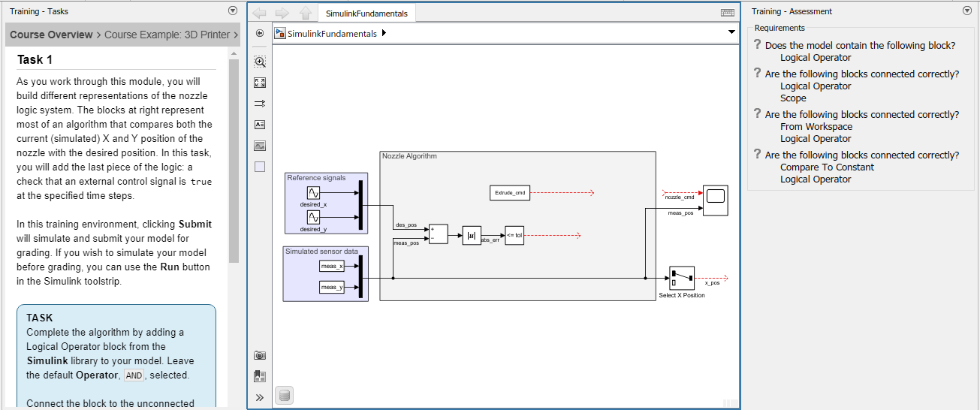
Task: Select the meas_y From Workspace block
Action: click(x=331, y=287)
